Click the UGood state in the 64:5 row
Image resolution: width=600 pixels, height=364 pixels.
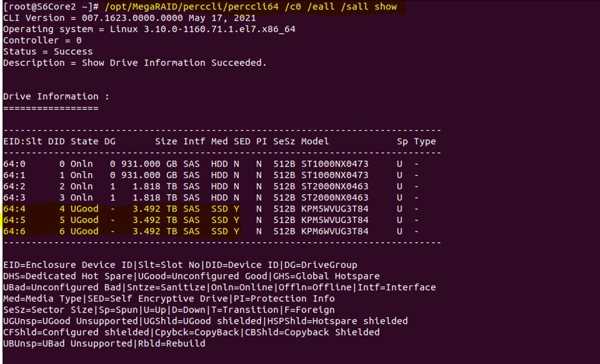(84, 220)
